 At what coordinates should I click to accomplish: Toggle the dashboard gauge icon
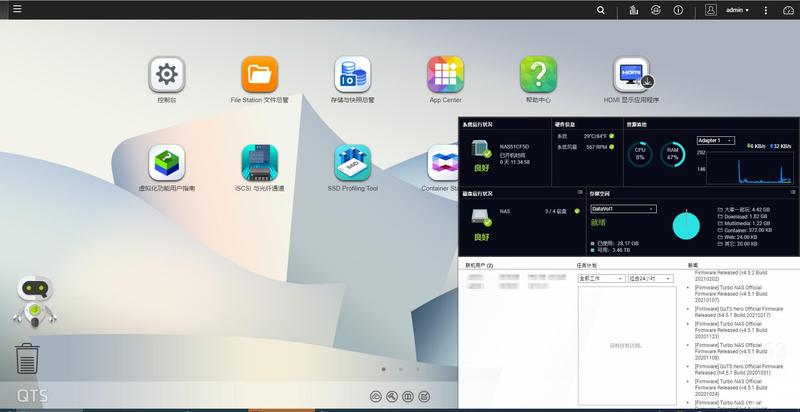788,10
